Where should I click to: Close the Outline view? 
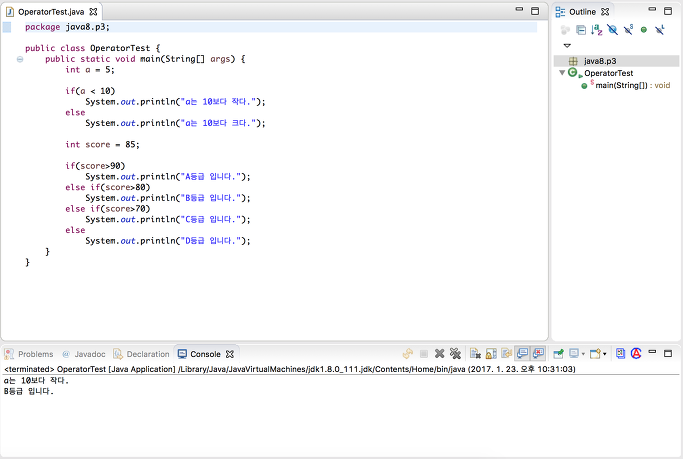[x=605, y=12]
